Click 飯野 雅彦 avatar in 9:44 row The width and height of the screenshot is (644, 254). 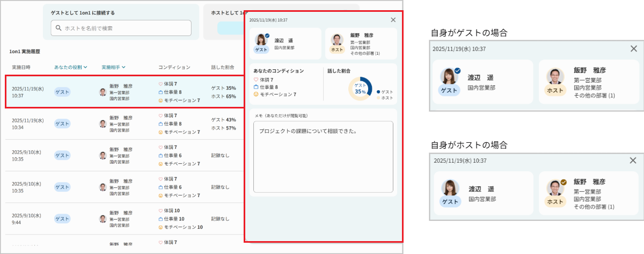[x=103, y=219]
